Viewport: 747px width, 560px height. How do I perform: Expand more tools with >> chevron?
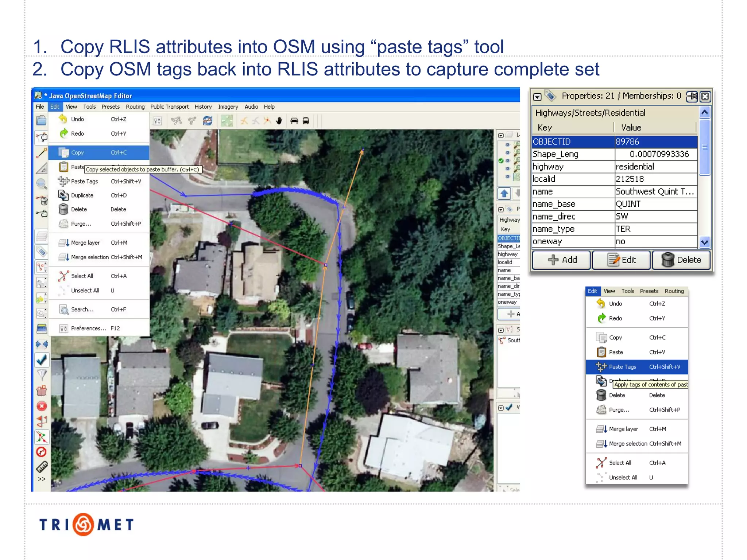(42, 479)
